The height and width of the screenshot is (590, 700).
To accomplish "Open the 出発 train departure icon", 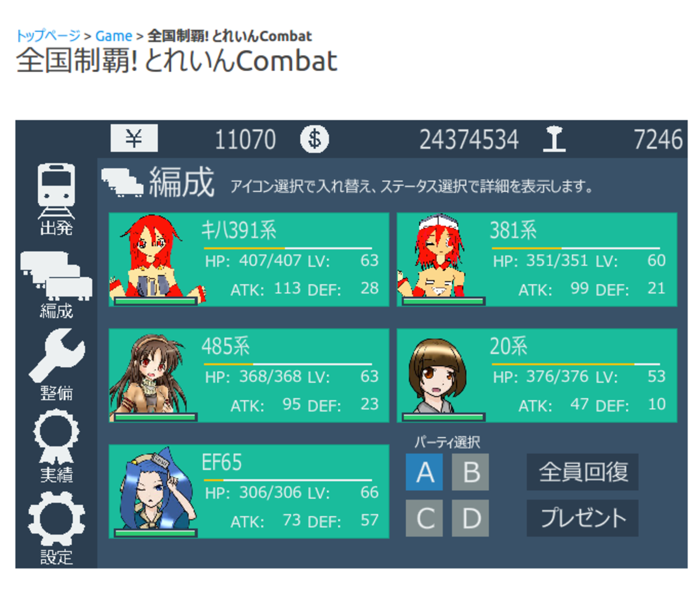I will click(56, 199).
